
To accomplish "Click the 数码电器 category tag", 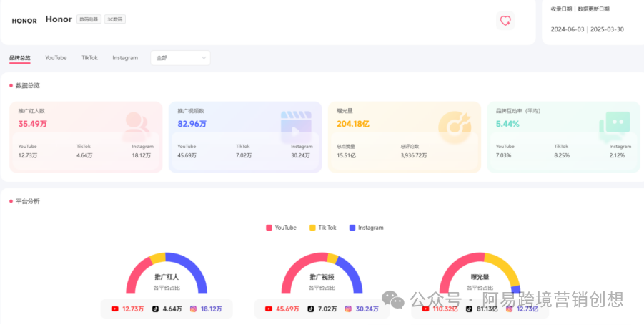I will [x=89, y=19].
